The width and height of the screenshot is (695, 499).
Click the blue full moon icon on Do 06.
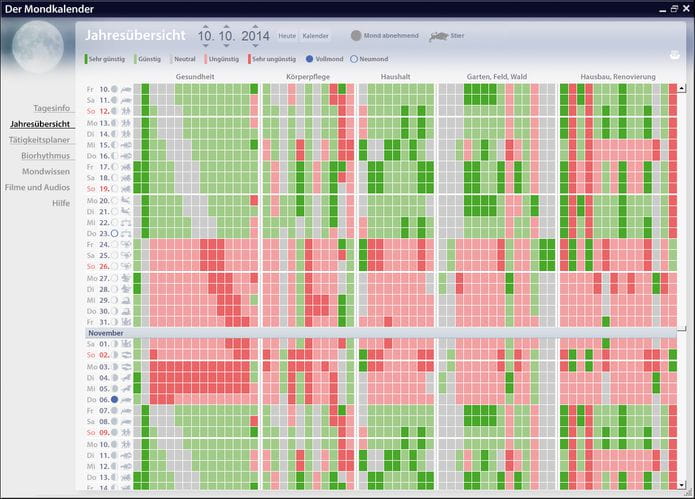[114, 399]
